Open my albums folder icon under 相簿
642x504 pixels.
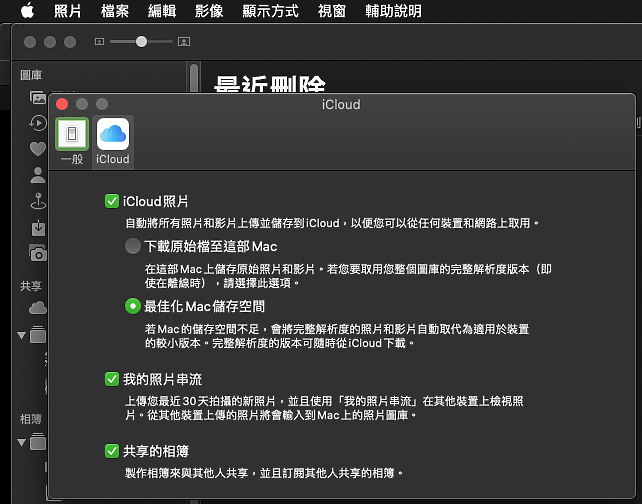pyautogui.click(x=38, y=441)
